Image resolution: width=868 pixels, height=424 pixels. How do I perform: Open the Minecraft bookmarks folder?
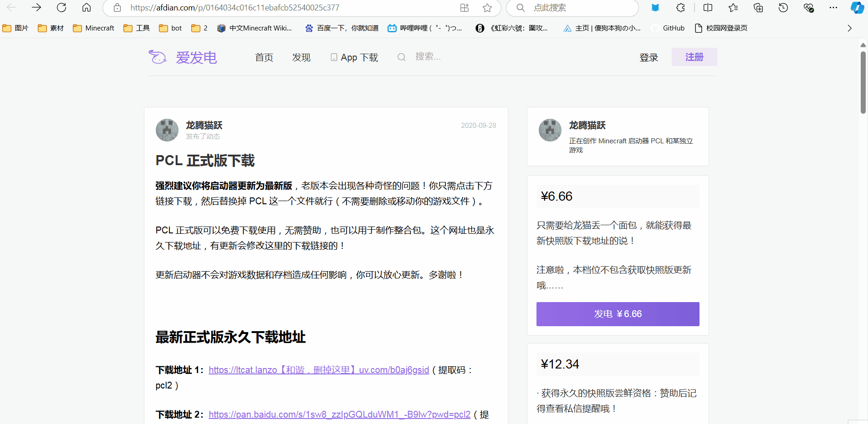93,28
